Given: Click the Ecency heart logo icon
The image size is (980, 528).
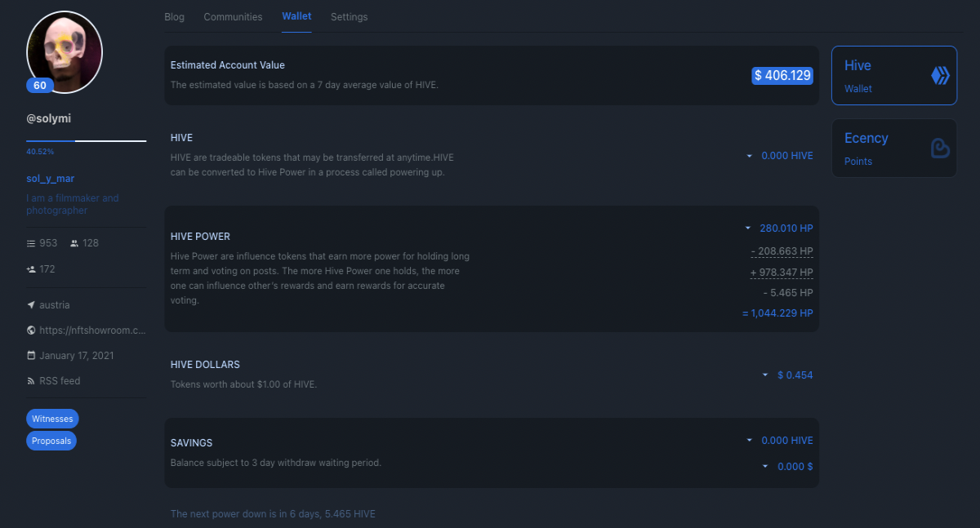Looking at the screenshot, I should [x=940, y=148].
